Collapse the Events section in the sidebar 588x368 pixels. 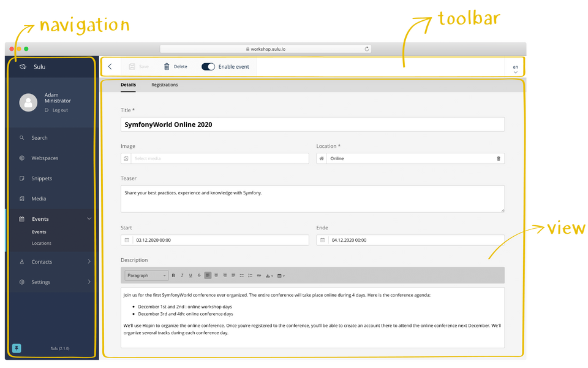click(89, 218)
